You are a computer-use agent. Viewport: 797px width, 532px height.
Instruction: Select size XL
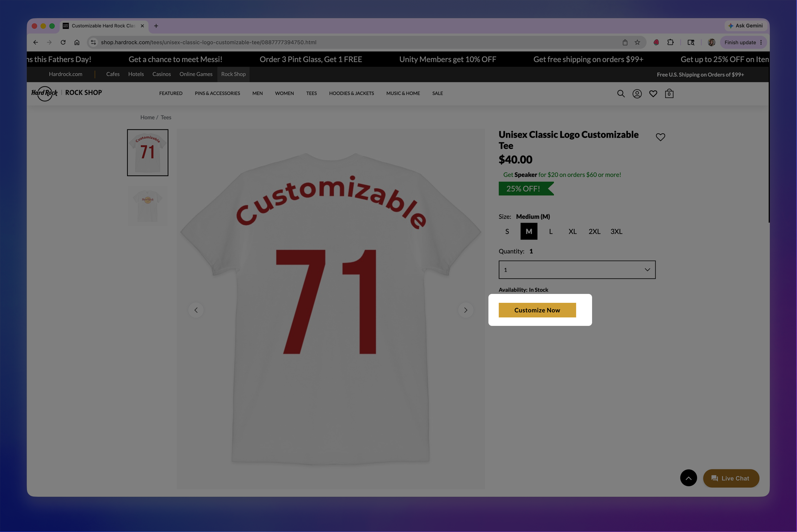[572, 231]
